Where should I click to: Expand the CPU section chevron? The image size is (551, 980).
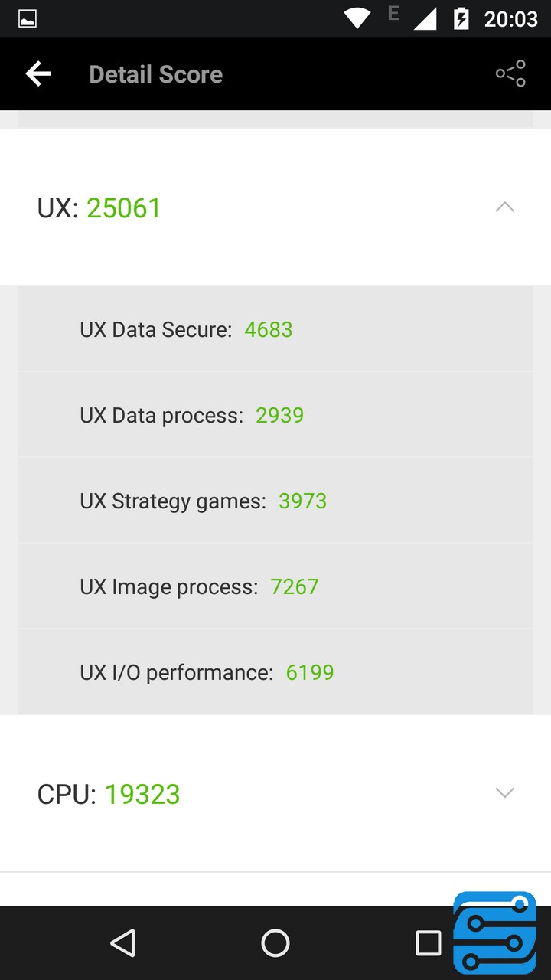(505, 792)
